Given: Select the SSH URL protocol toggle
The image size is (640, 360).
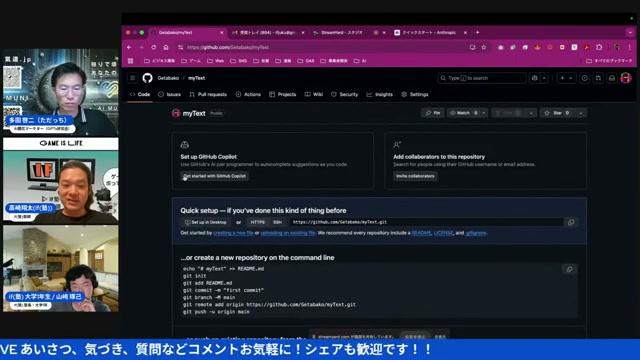Looking at the screenshot, I should point(278,222).
